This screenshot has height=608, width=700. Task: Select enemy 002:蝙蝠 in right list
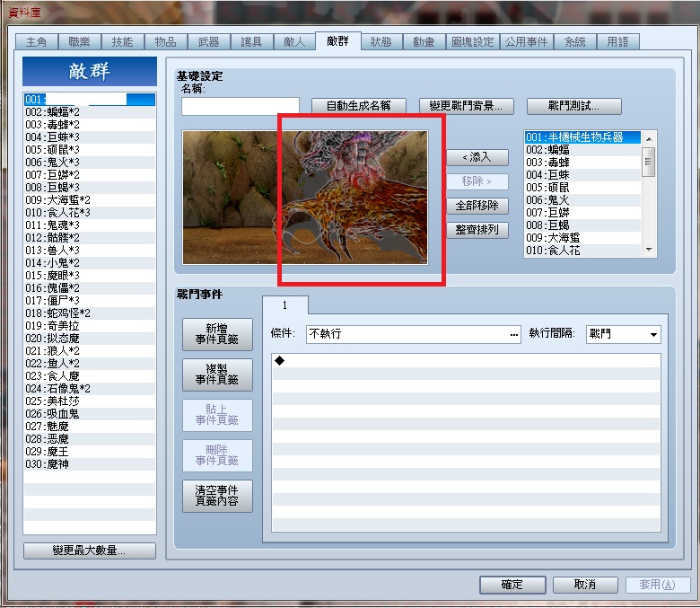582,150
